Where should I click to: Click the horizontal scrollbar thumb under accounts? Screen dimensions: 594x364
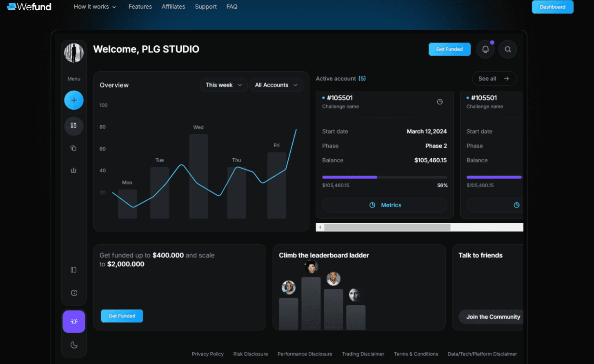[x=387, y=227]
